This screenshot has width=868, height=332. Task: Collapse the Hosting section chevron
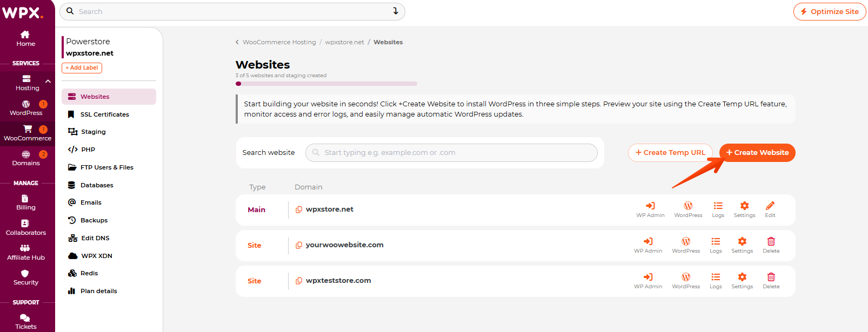pyautogui.click(x=48, y=82)
